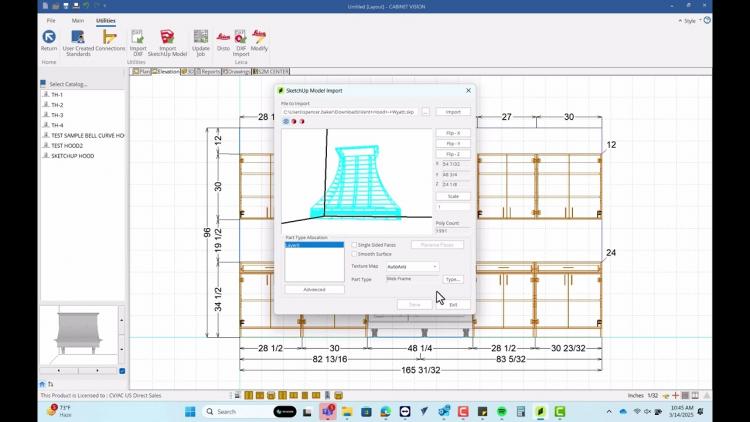Click the Advanced button
This screenshot has width=750, height=422.
[314, 289]
